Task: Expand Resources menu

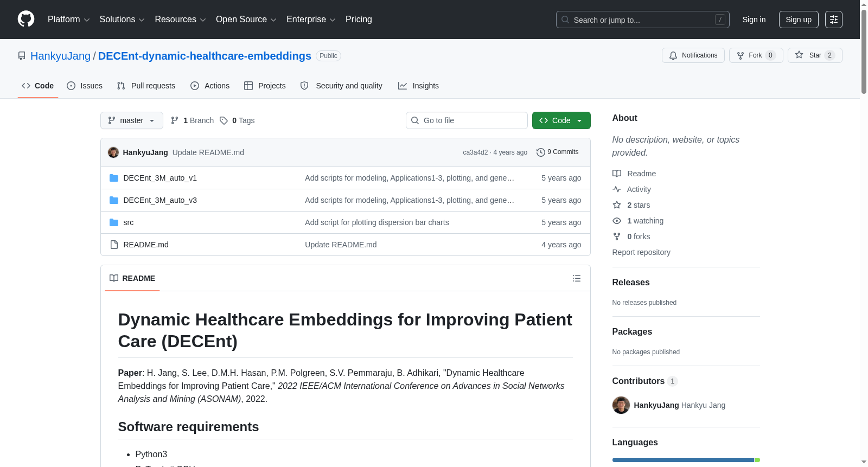Action: (180, 20)
